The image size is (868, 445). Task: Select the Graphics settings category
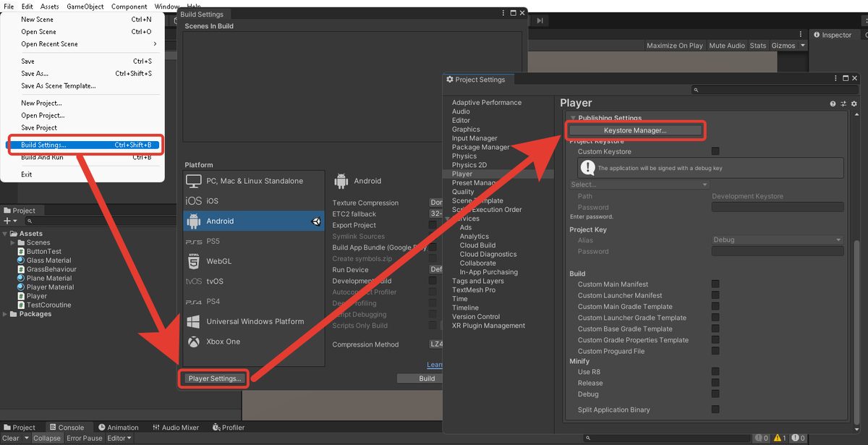tap(466, 130)
